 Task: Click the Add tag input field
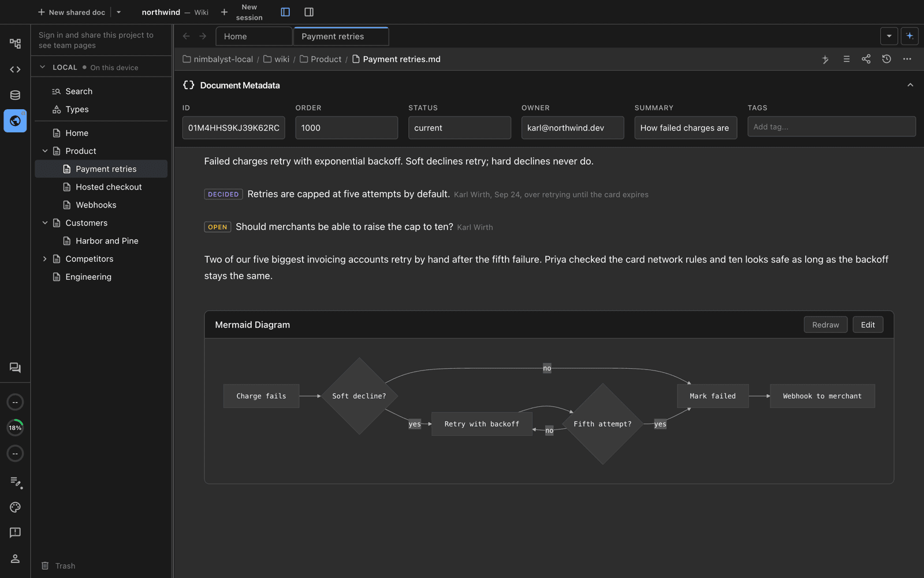pyautogui.click(x=832, y=127)
